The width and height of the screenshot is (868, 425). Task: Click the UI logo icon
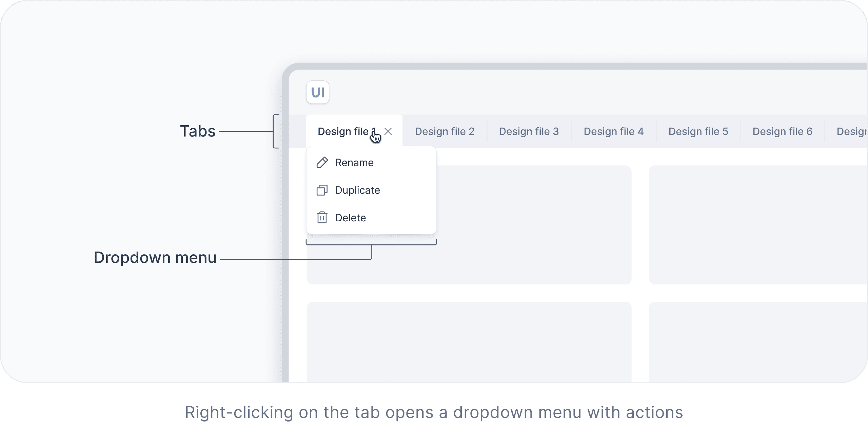(317, 92)
